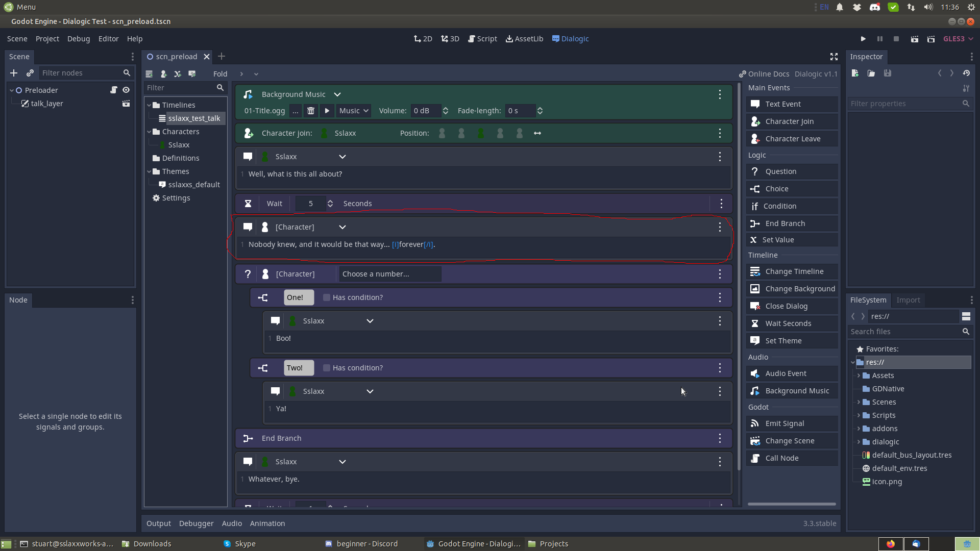980x551 pixels.
Task: Open the Scene menu
Action: coord(17,39)
